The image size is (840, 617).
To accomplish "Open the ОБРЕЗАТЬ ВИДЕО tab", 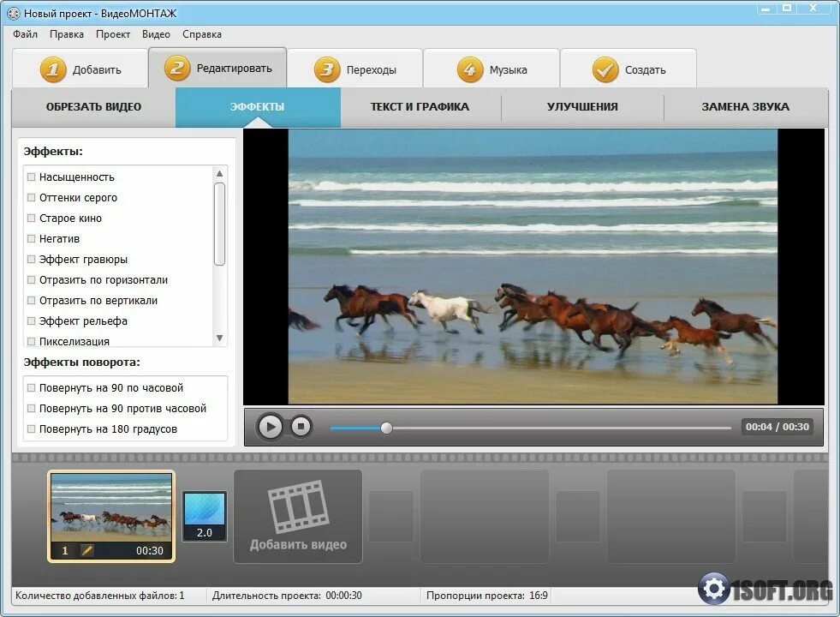I will [x=93, y=106].
